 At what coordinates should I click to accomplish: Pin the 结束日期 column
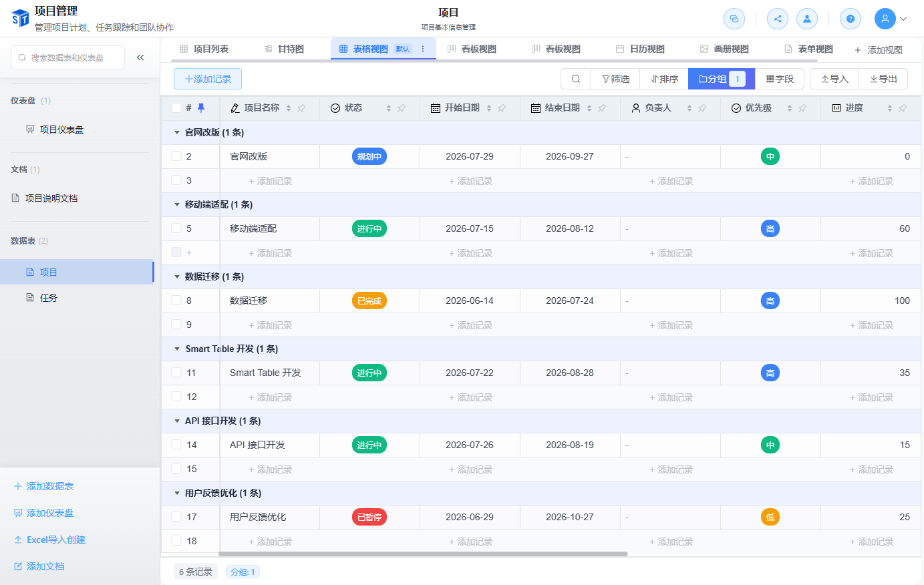602,108
